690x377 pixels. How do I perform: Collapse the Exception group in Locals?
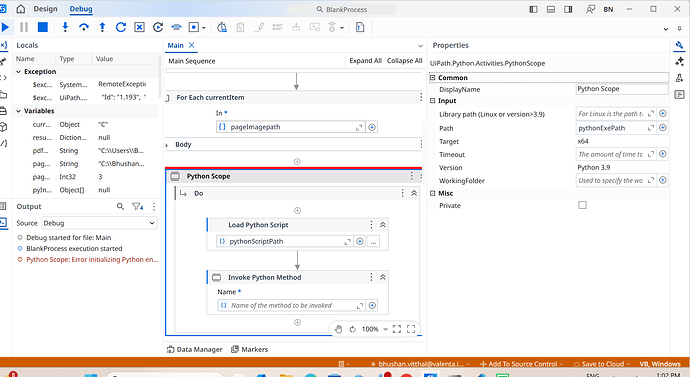18,72
